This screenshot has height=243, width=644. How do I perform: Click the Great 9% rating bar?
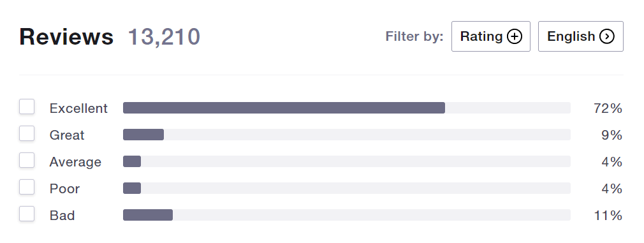(347, 135)
